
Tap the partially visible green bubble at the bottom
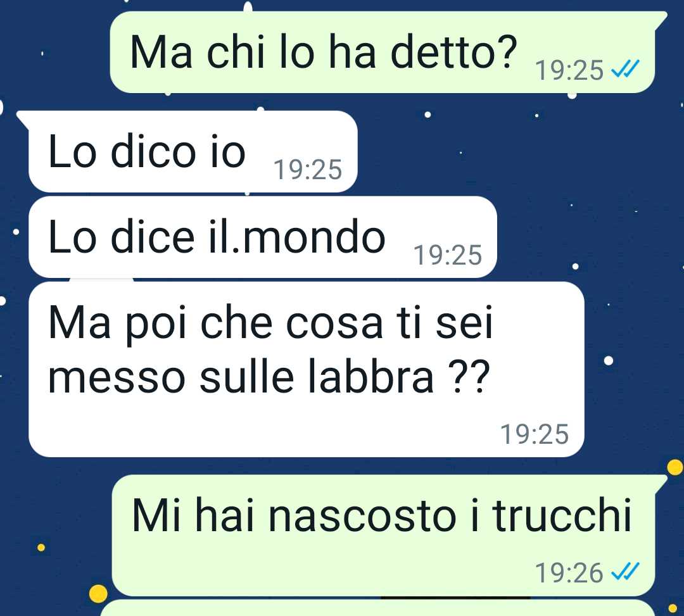click(379, 608)
